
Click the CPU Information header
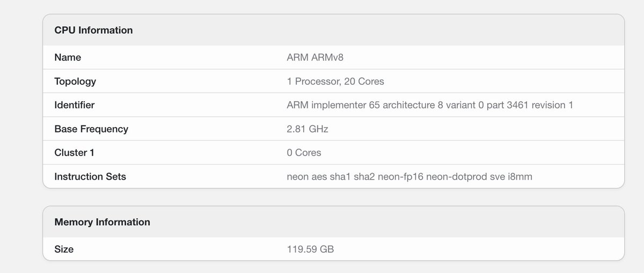coord(93,30)
